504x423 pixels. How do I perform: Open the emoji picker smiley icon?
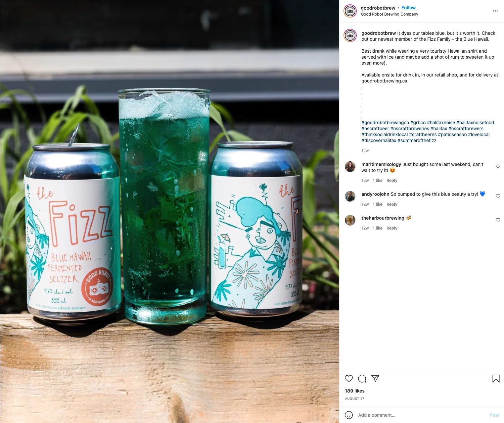point(349,415)
